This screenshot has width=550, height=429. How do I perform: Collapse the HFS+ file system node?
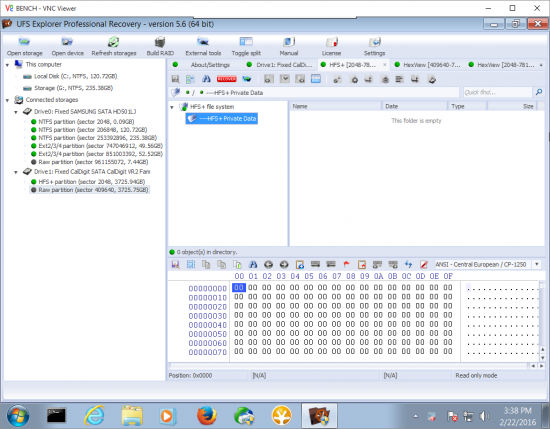[x=172, y=107]
